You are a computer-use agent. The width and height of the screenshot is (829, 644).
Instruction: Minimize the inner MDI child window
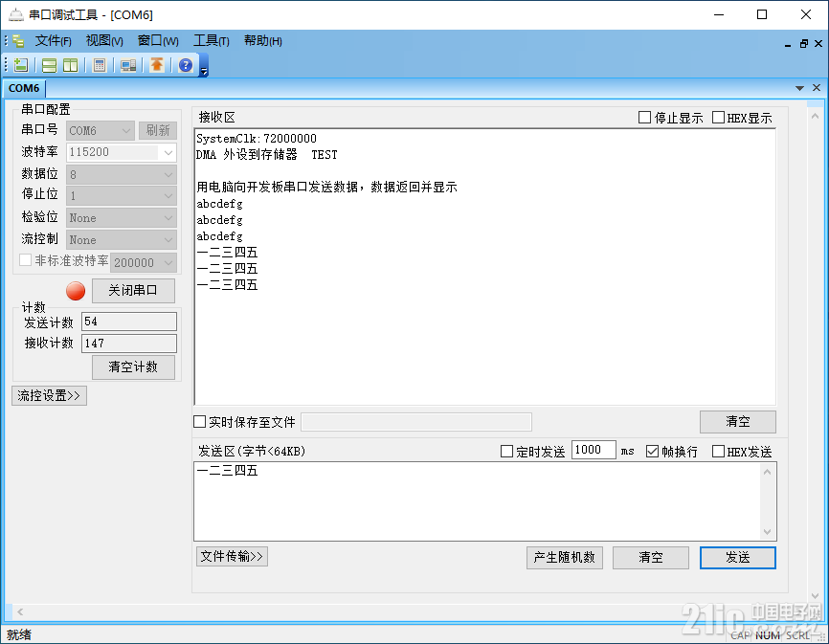(x=788, y=44)
